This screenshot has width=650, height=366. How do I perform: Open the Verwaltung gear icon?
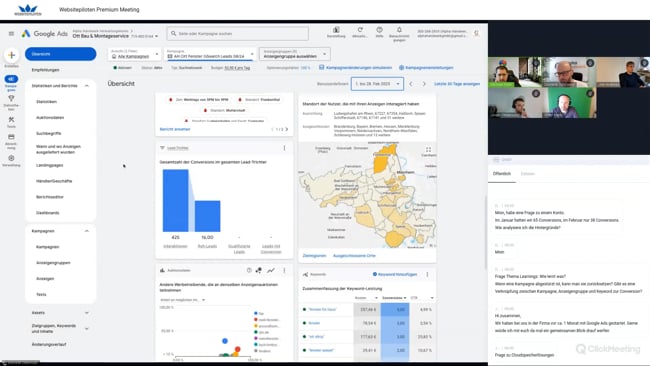click(x=11, y=158)
